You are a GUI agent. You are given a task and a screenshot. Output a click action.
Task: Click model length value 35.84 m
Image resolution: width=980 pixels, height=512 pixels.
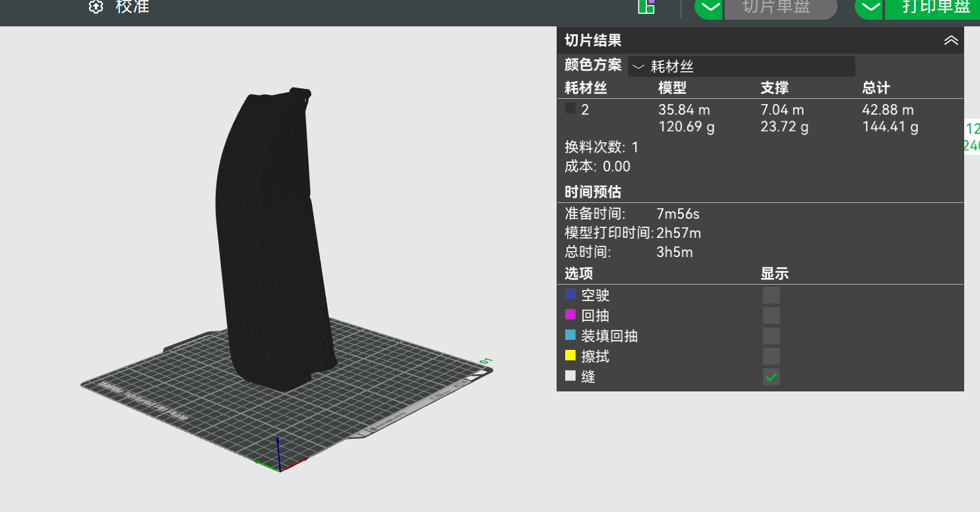pos(684,110)
